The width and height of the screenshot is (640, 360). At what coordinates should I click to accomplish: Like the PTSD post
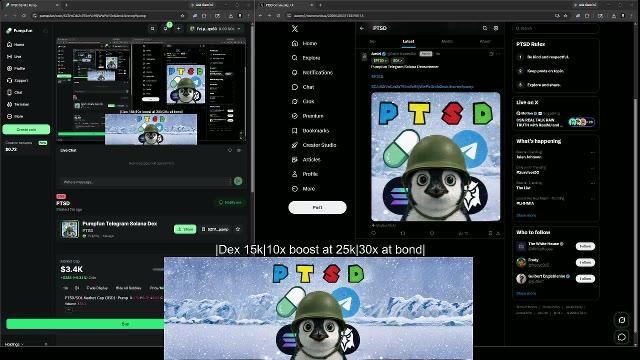click(x=432, y=233)
